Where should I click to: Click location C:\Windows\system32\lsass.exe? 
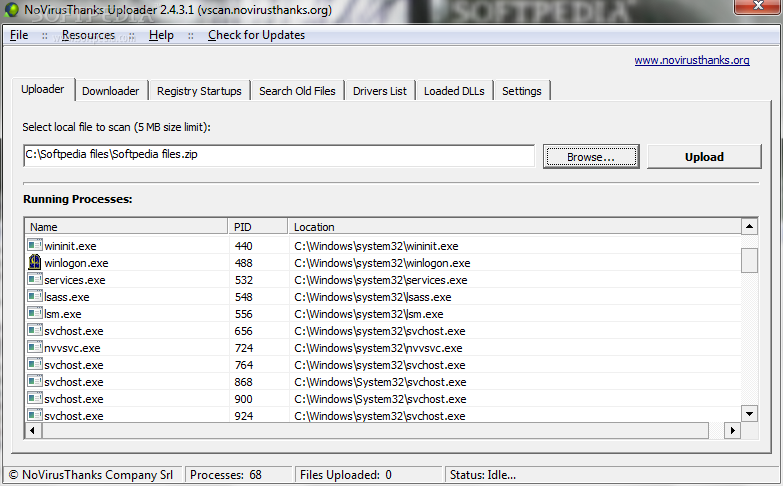[373, 297]
